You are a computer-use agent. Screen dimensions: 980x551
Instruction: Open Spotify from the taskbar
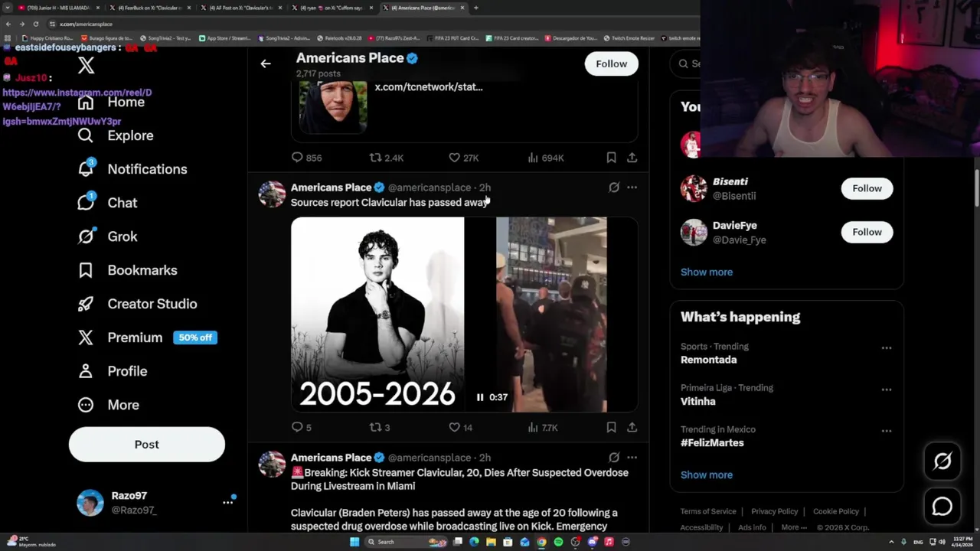(558, 542)
